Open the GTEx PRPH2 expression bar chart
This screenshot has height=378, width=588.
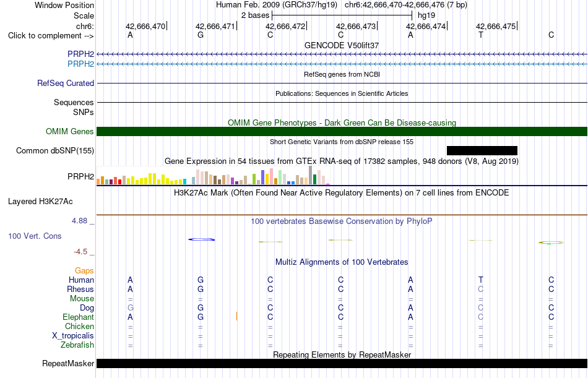coord(213,176)
